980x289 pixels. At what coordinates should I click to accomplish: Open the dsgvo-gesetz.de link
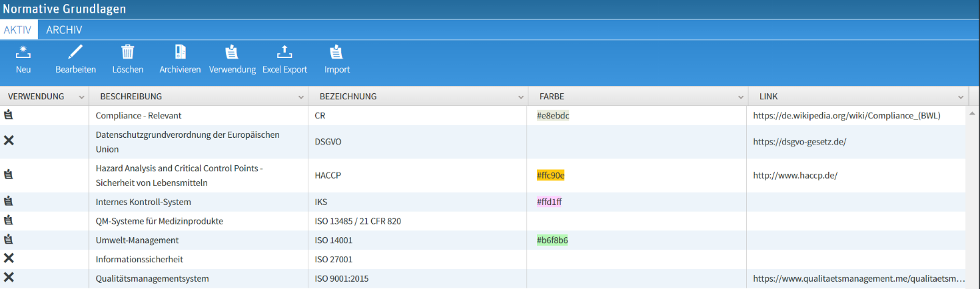pos(799,142)
